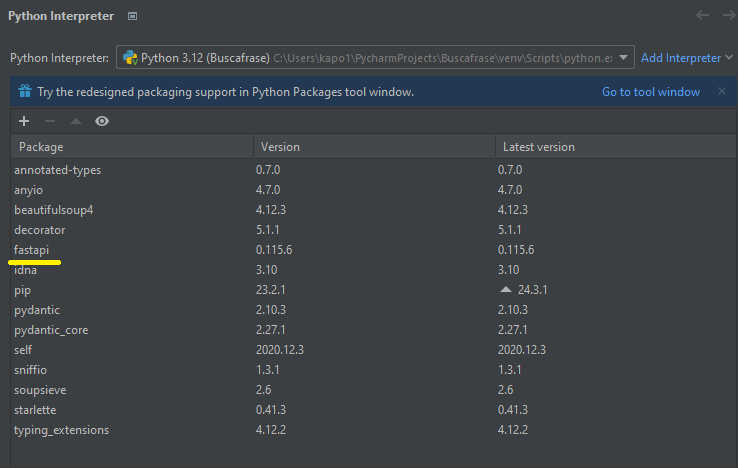This screenshot has height=469, width=738.
Task: Select self package row
Action: coord(374,350)
